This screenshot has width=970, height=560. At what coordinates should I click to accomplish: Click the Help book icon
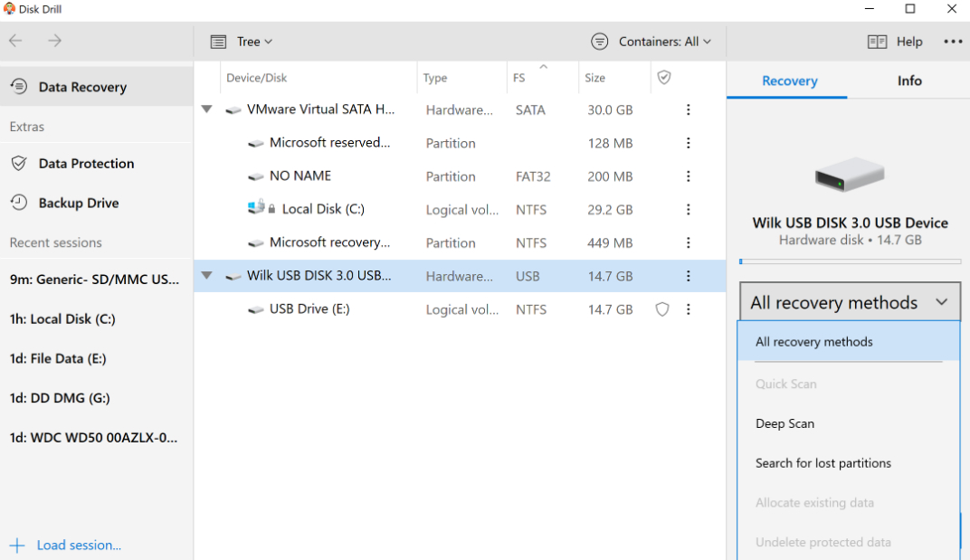point(876,42)
